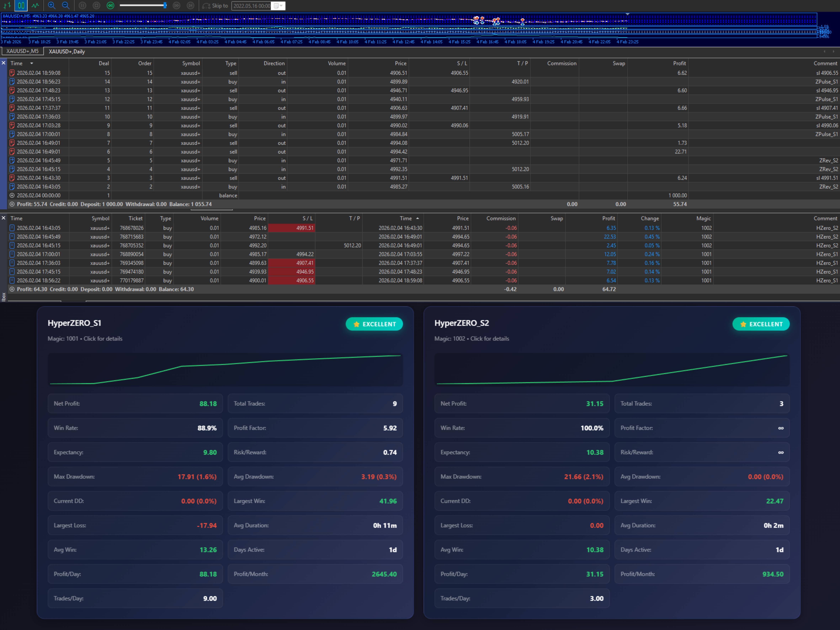
Task: Click the skip-to-end playback icon
Action: coord(191,5)
